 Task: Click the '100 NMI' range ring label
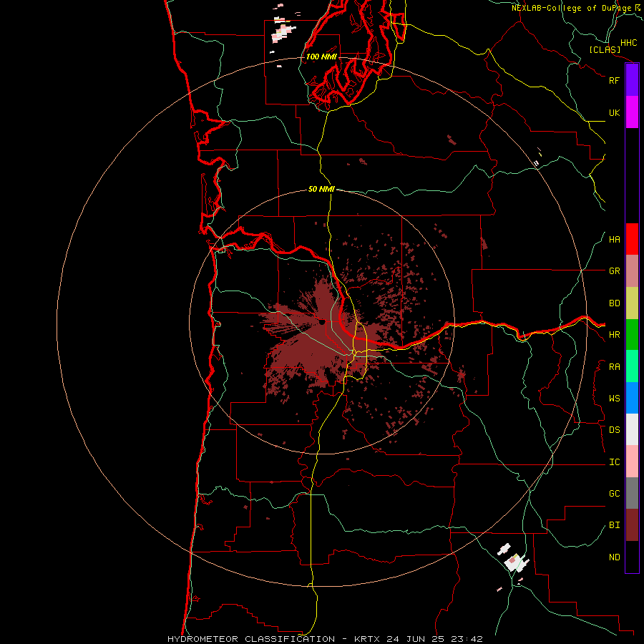321,57
